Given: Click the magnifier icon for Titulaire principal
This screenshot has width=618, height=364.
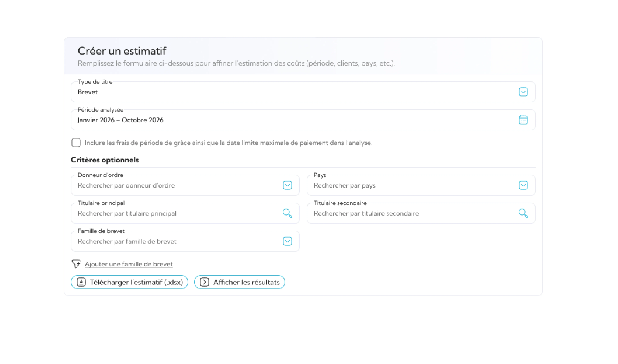Looking at the screenshot, I should [x=287, y=213].
